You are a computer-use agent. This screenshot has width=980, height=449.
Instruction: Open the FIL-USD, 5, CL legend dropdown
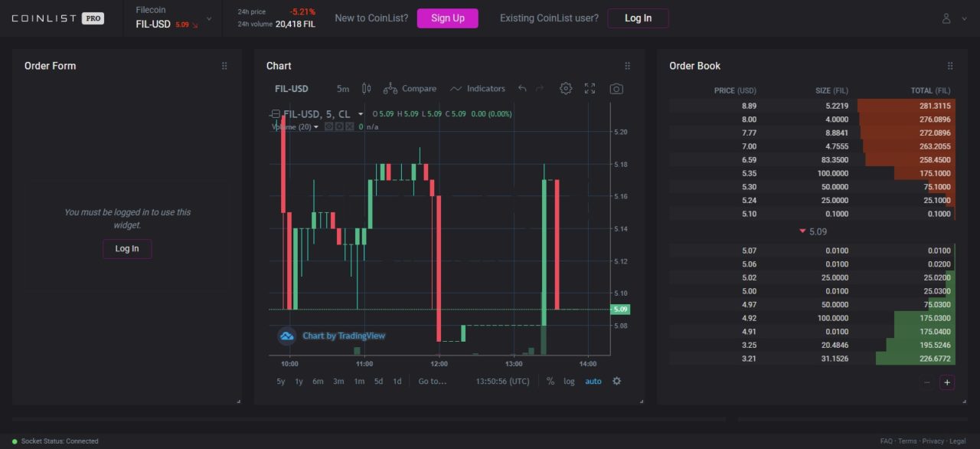pyautogui.click(x=361, y=114)
